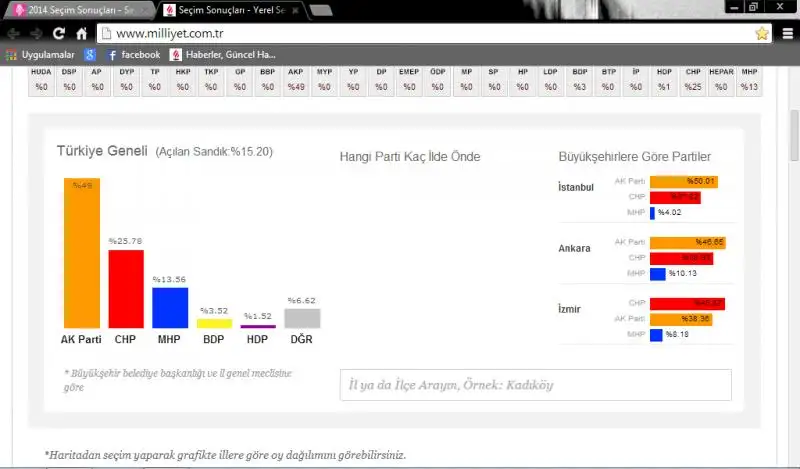Click the home icon in toolbar
This screenshot has height=469, width=800.
pyautogui.click(x=82, y=33)
